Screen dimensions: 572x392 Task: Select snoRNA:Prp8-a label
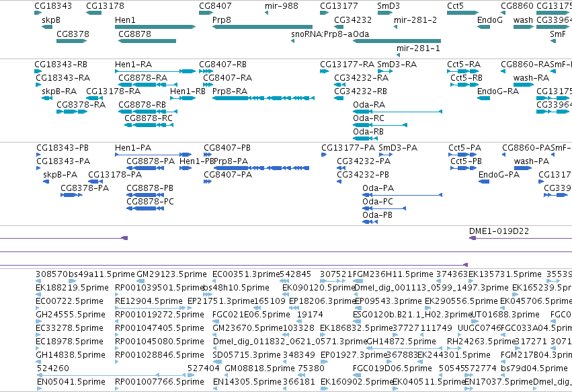click(322, 34)
